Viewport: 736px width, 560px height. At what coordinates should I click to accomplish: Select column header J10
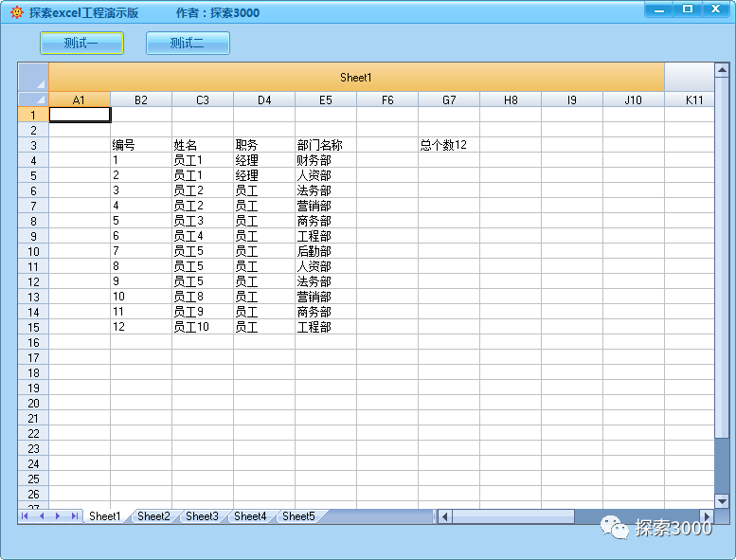(633, 99)
